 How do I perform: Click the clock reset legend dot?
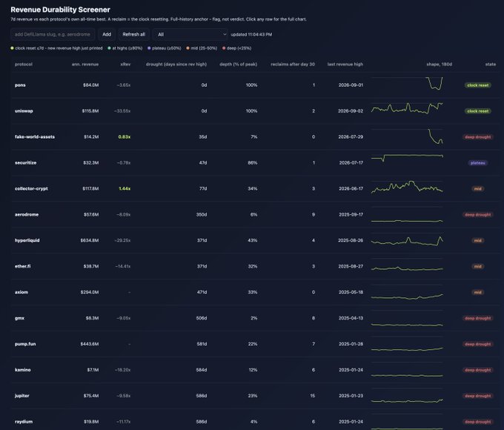tap(12, 48)
